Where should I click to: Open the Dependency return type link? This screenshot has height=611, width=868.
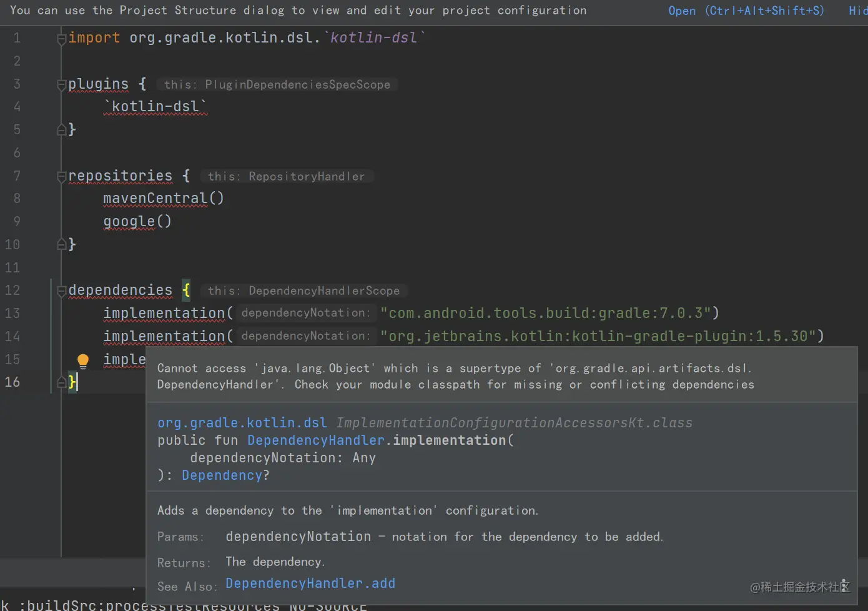[x=222, y=475]
